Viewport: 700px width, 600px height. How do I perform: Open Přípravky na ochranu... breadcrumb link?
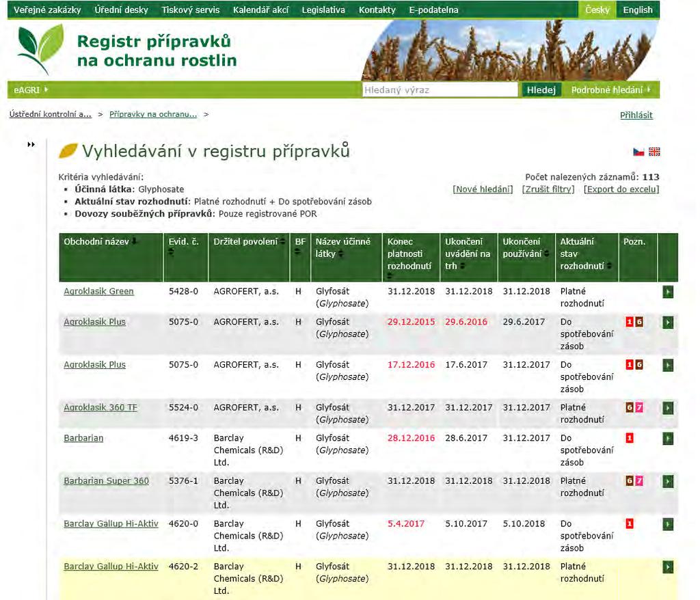(153, 114)
